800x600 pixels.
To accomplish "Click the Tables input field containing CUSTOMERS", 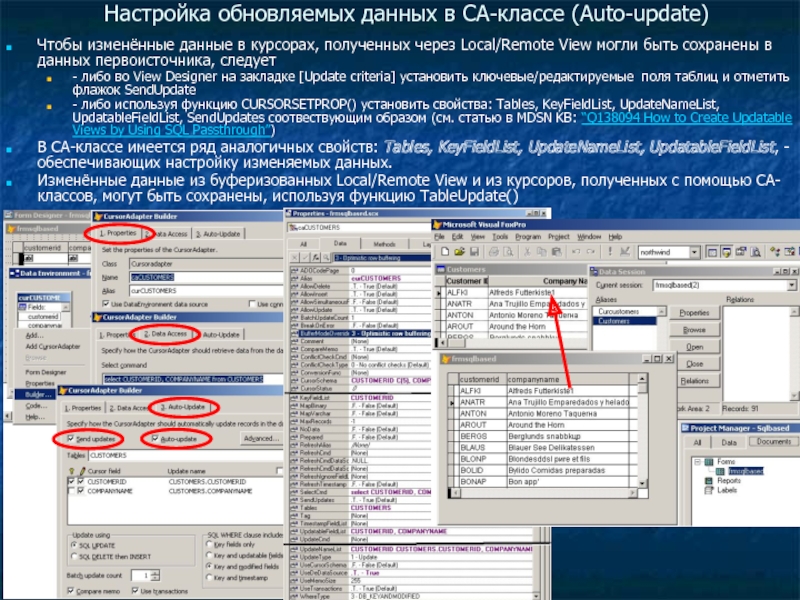I will point(185,455).
